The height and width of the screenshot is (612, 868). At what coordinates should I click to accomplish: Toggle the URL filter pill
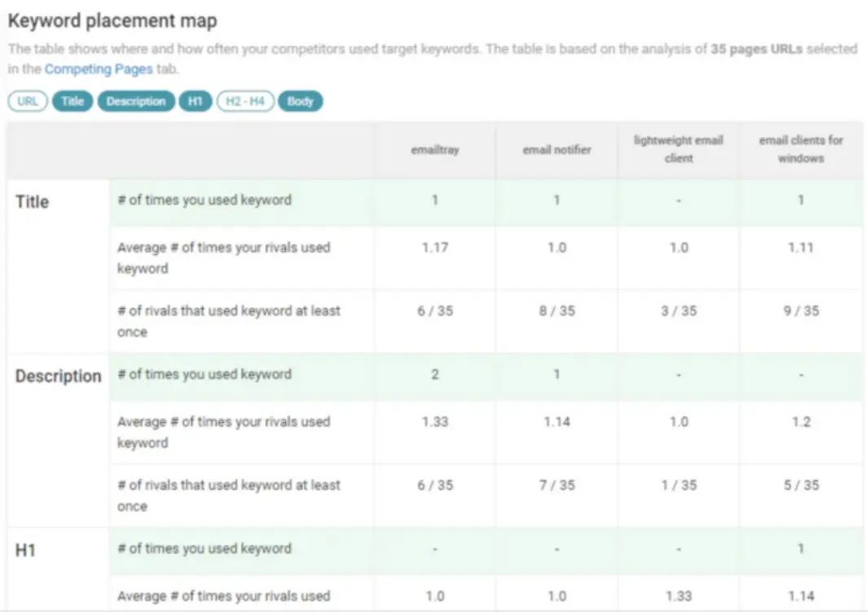(27, 101)
